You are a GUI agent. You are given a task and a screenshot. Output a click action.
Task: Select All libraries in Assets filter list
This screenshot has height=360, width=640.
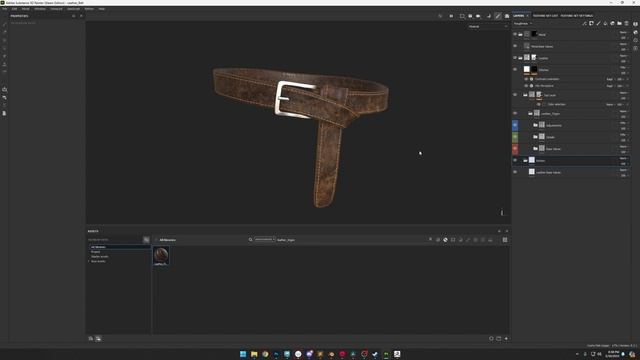point(119,247)
